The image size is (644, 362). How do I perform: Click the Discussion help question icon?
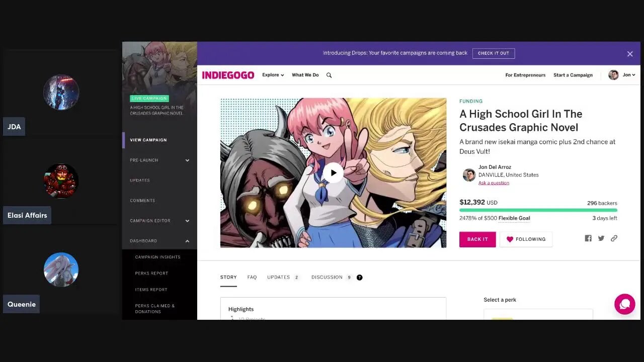(359, 277)
